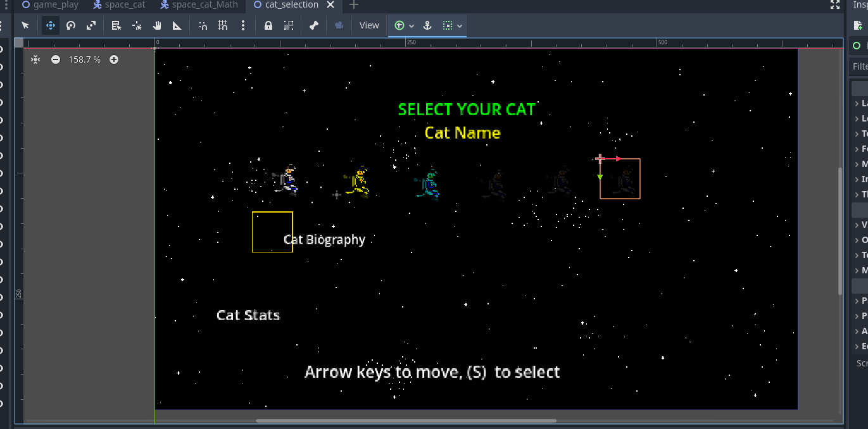
Task: Toggle the anchor mode icon
Action: [427, 25]
